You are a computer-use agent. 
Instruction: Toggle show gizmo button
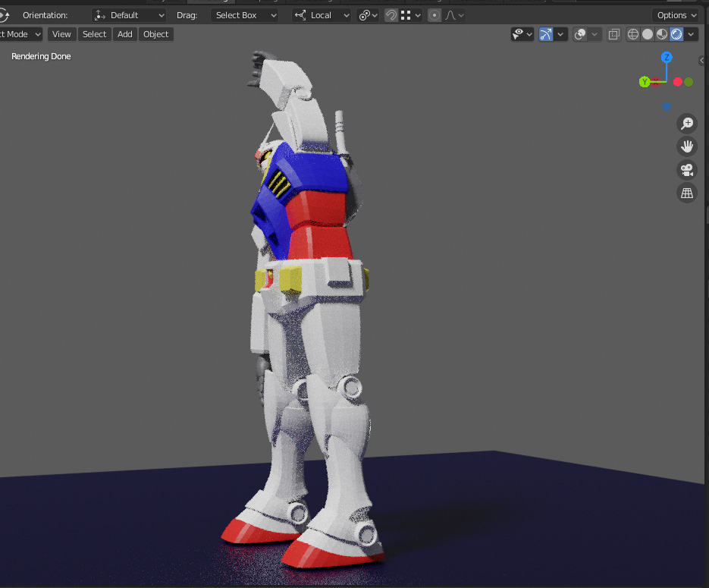546,34
